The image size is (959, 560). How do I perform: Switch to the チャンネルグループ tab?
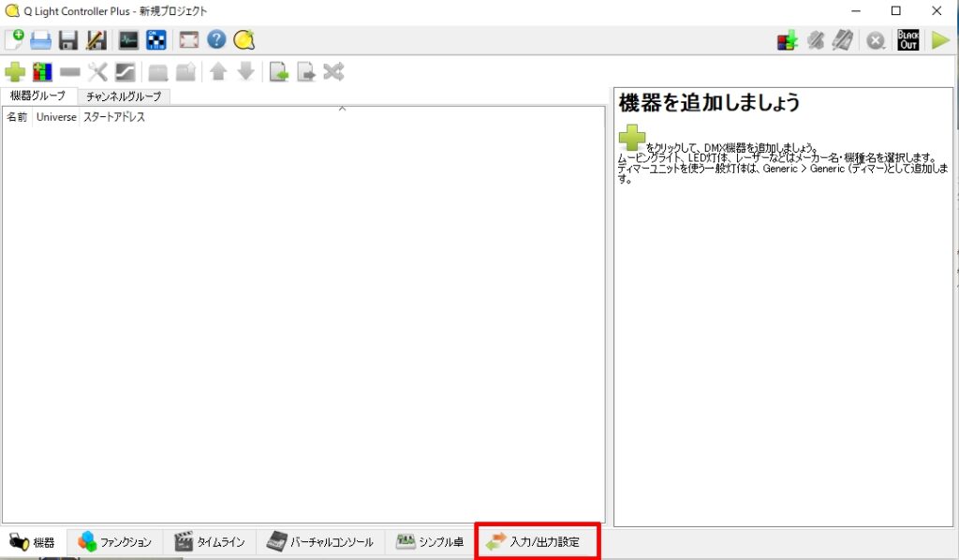124,96
